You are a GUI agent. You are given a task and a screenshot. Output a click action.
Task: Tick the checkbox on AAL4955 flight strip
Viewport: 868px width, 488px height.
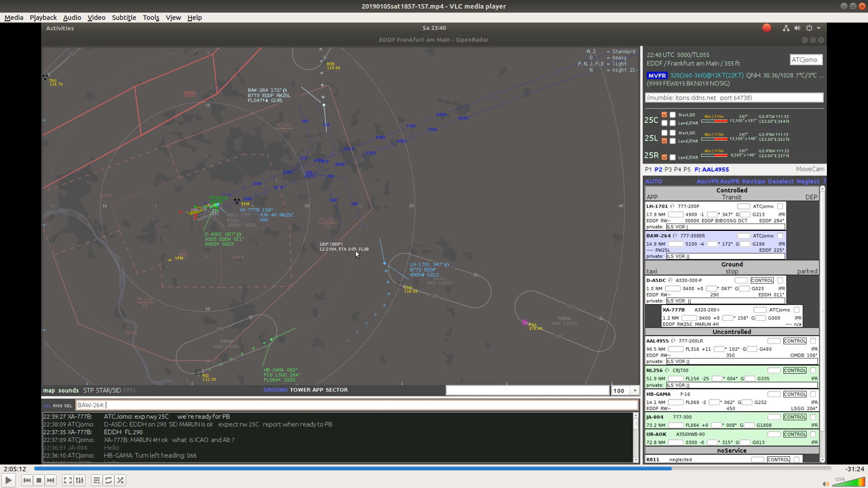coord(813,341)
